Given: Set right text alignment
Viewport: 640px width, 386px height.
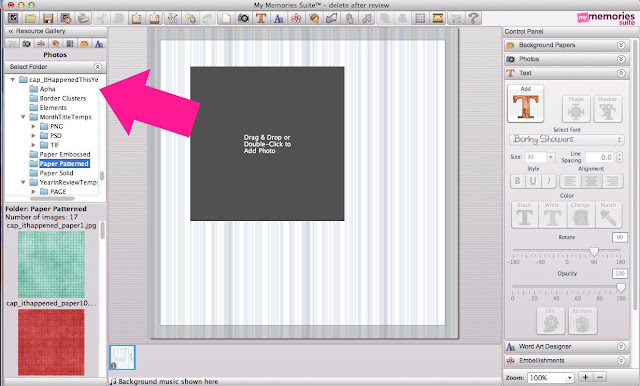Looking at the screenshot, I should coord(612,181).
